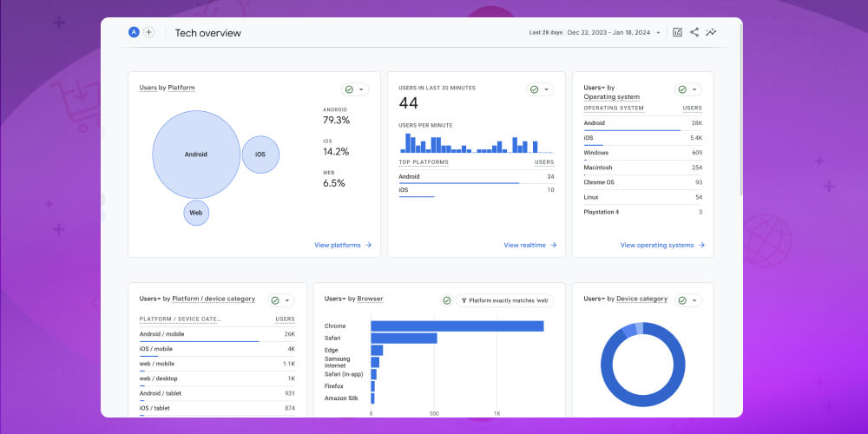Click the page vertical scrollbar

pyautogui.click(x=740, y=111)
